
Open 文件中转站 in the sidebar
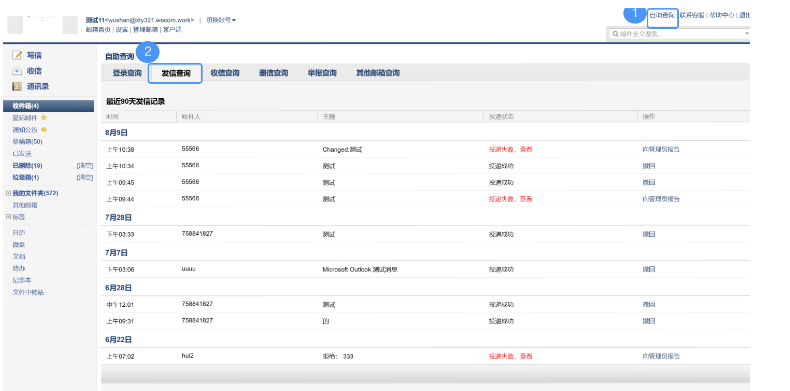(28, 292)
